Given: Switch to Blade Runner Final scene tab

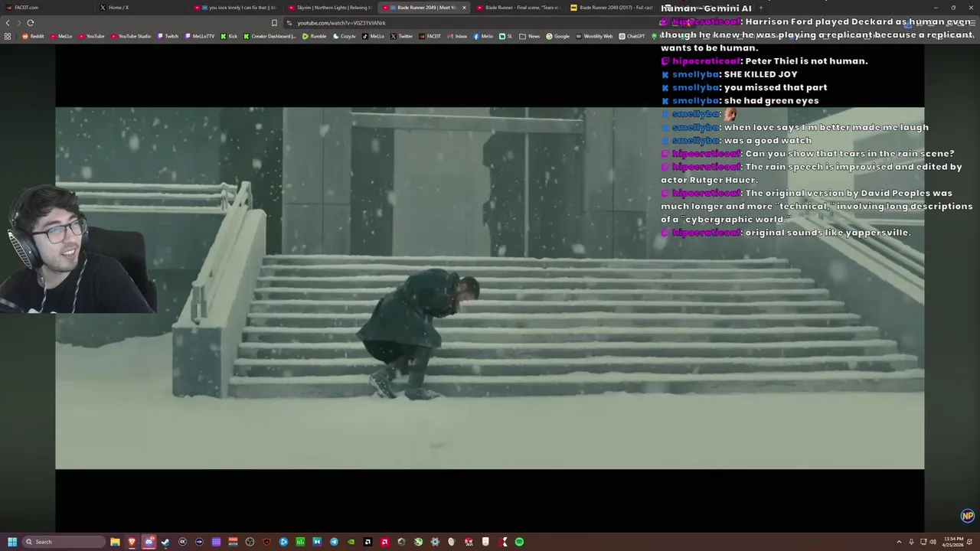Looking at the screenshot, I should click(x=519, y=8).
